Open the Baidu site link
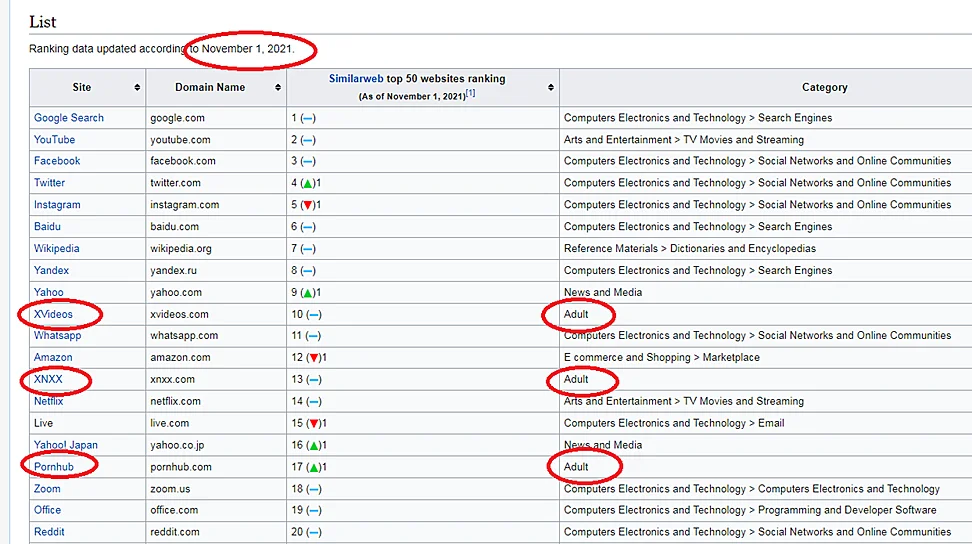Image resolution: width=972 pixels, height=544 pixels. 47,226
